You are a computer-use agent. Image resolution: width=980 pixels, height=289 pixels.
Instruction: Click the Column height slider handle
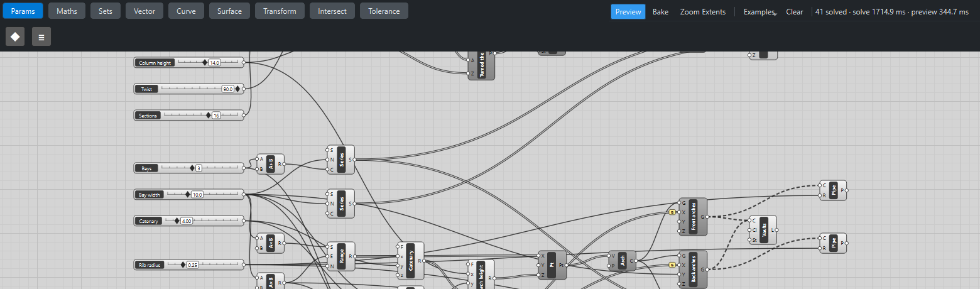point(205,62)
